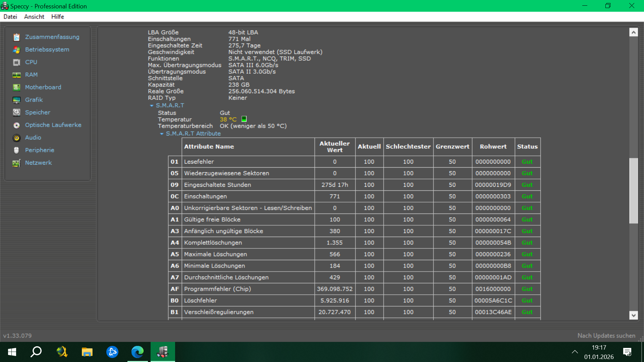Open Microsoft Edge from the taskbar

[x=138, y=352]
